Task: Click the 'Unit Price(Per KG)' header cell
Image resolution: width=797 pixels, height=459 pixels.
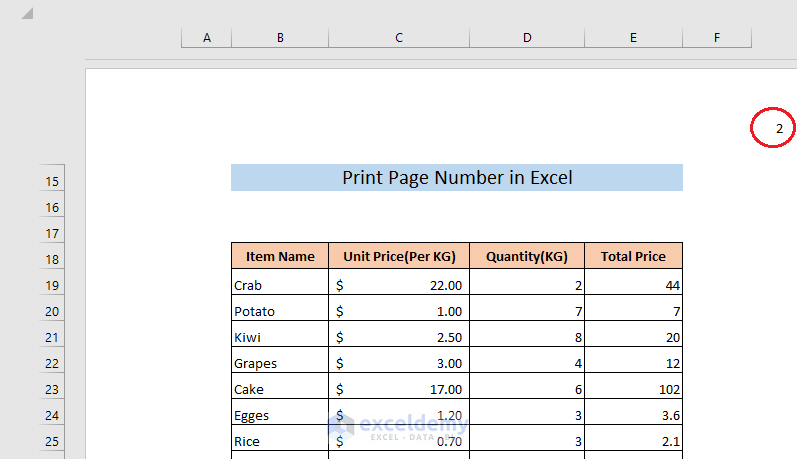Action: pyautogui.click(x=399, y=256)
